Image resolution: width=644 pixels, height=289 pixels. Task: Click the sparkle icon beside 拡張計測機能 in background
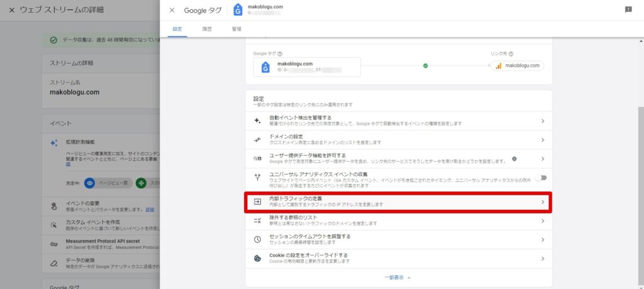(54, 143)
